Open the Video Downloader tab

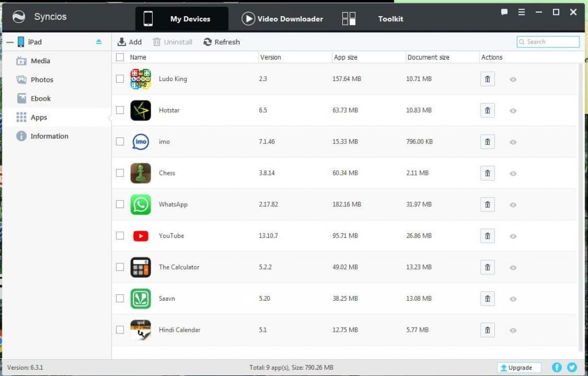coord(282,19)
